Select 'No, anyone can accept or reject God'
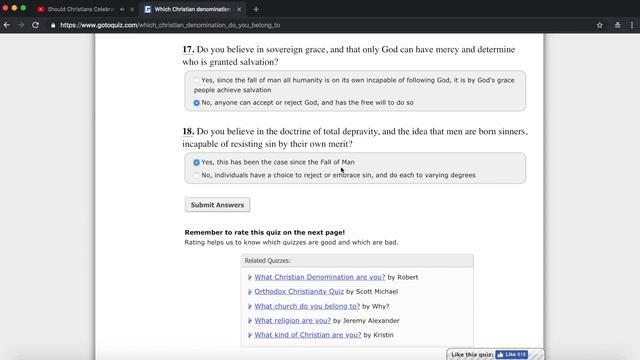 point(197,103)
